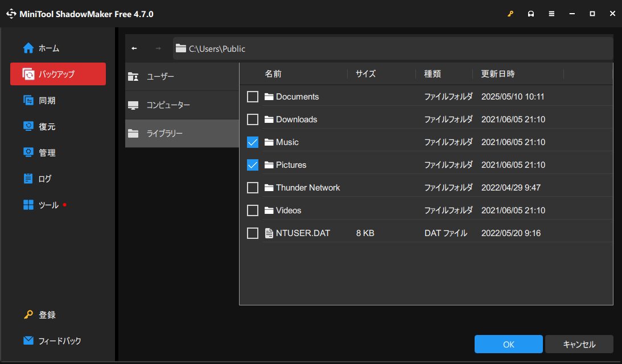
Task: Select ライブラリー source category
Action: (x=182, y=134)
